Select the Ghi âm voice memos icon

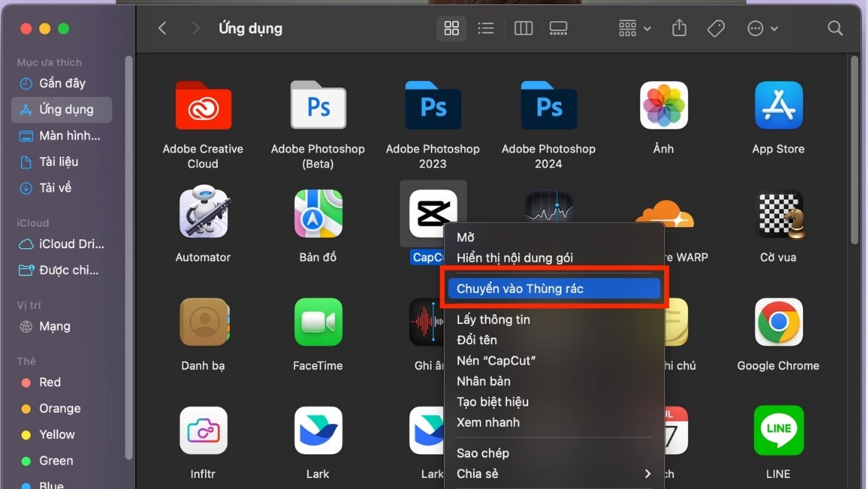tap(427, 322)
